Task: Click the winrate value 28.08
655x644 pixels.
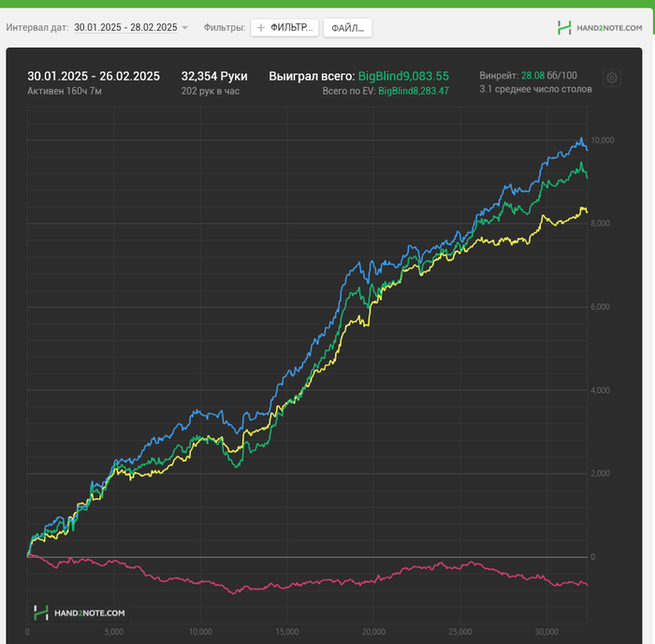Action: 532,76
